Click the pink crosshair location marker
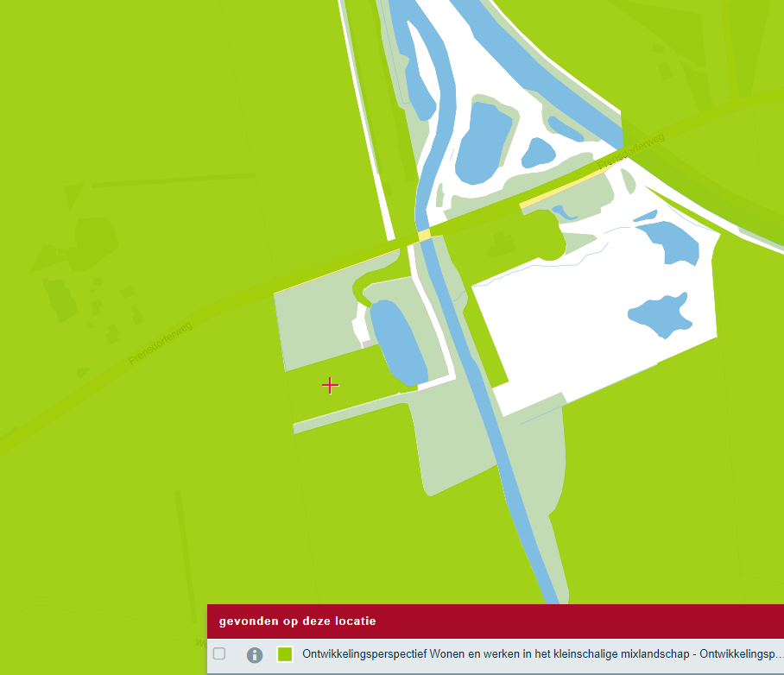Viewport: 784px width, 675px height. 331,386
